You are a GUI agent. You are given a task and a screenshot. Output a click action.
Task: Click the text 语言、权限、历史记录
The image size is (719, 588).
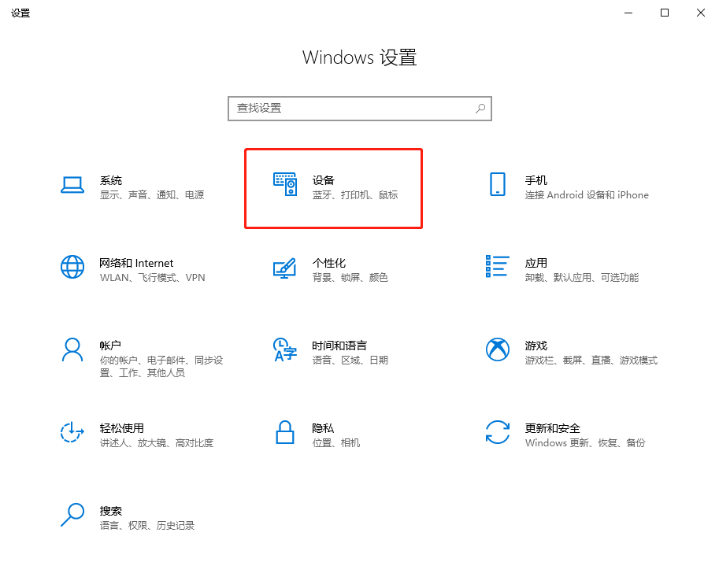click(147, 525)
